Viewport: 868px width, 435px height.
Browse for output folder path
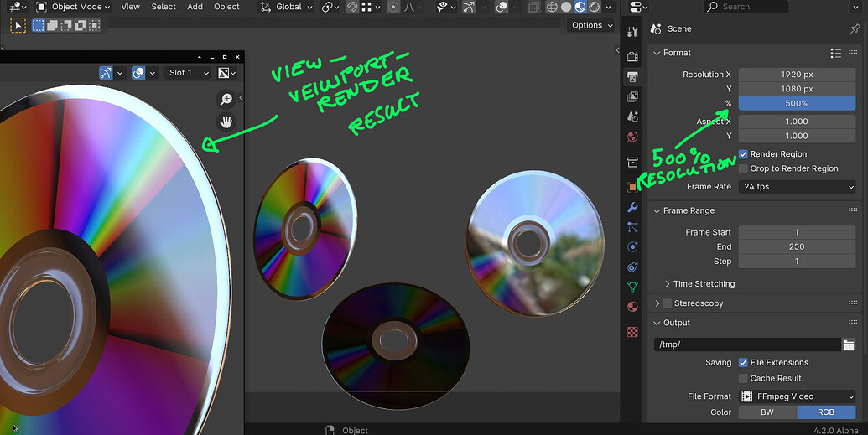pos(849,344)
